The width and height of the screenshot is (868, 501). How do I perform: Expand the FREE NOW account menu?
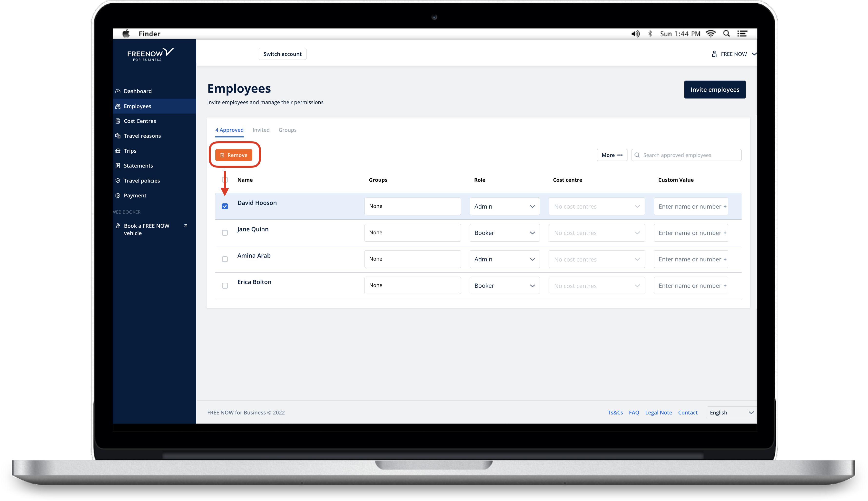click(734, 54)
